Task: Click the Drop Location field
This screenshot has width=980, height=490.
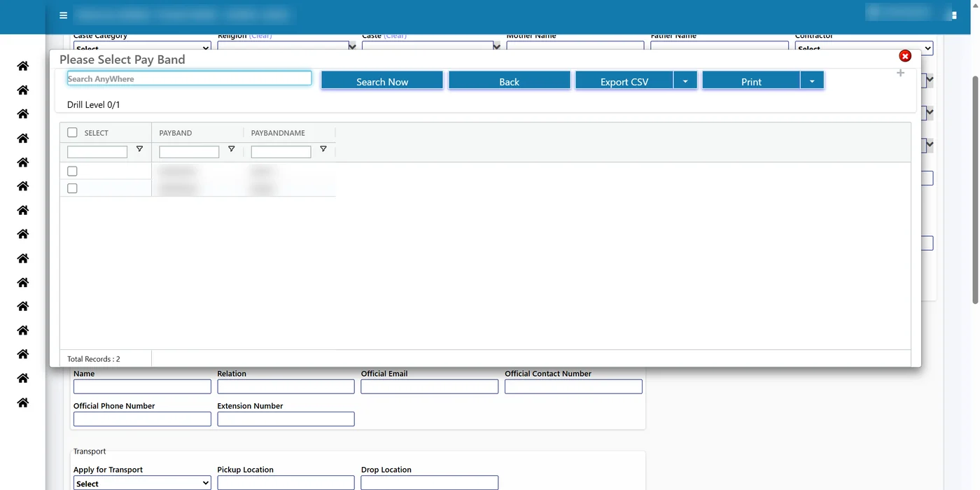Action: pyautogui.click(x=430, y=483)
